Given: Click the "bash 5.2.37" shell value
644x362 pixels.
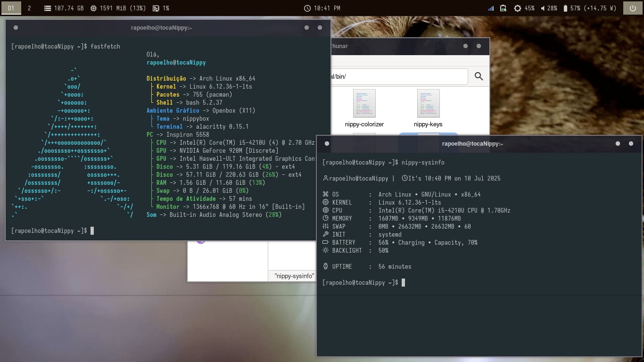Looking at the screenshot, I should [204, 102].
